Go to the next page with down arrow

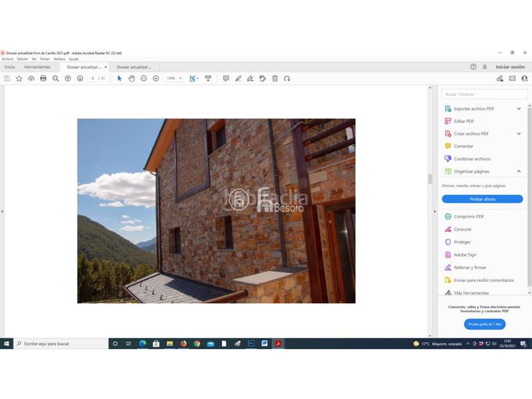coord(80,78)
